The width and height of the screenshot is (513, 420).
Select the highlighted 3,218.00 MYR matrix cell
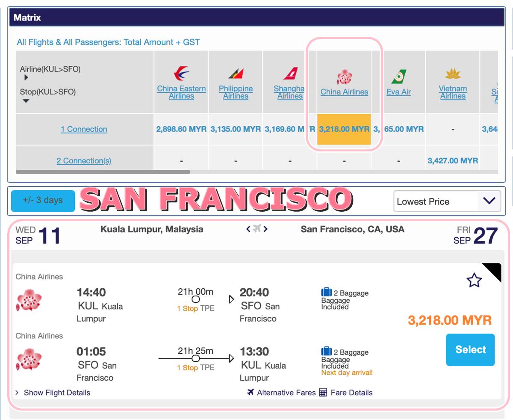pos(344,129)
